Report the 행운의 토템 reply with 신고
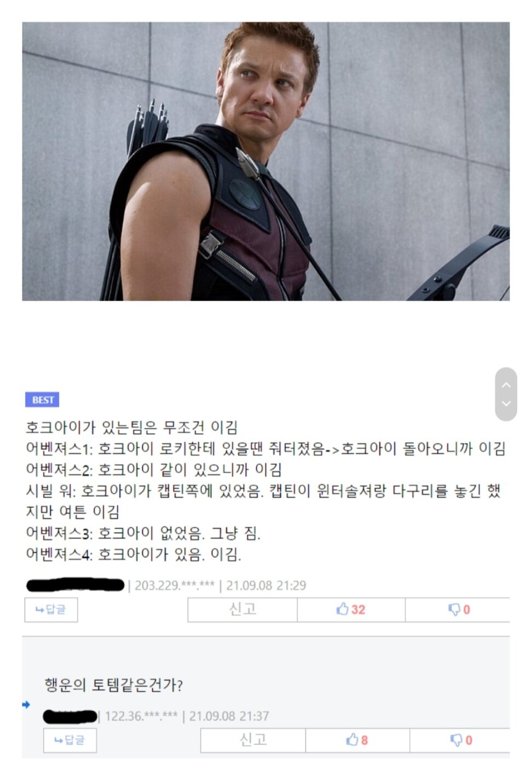 253,740
